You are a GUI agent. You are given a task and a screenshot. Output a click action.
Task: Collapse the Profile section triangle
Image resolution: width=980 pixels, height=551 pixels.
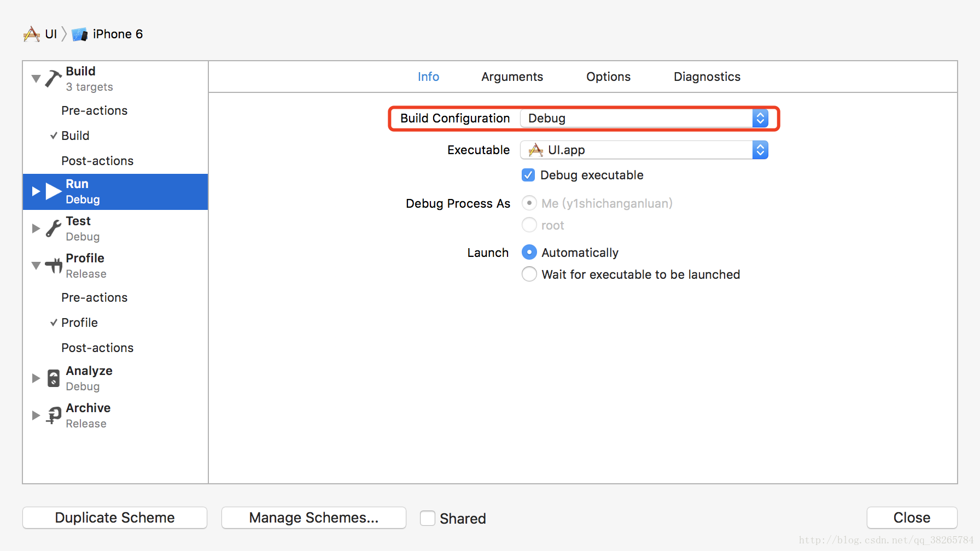(x=36, y=266)
